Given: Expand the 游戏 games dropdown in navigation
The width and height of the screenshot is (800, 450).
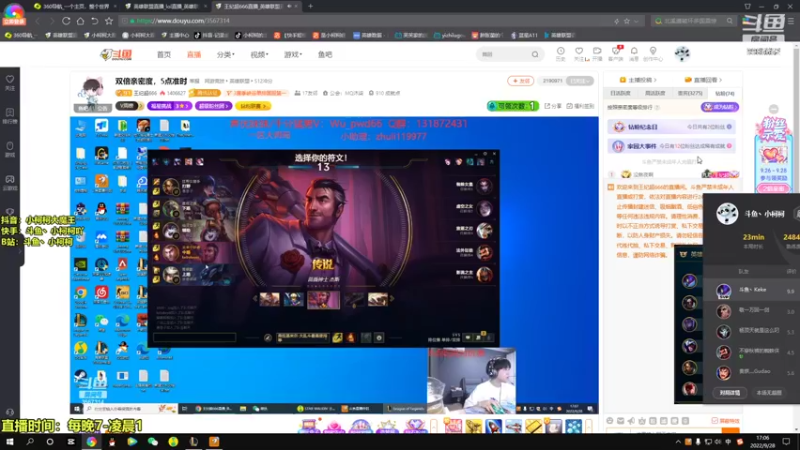Looking at the screenshot, I should click(x=293, y=54).
